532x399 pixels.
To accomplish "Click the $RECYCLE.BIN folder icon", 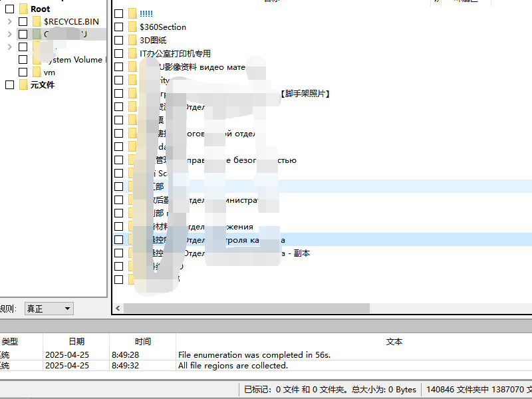I will pyautogui.click(x=37, y=22).
